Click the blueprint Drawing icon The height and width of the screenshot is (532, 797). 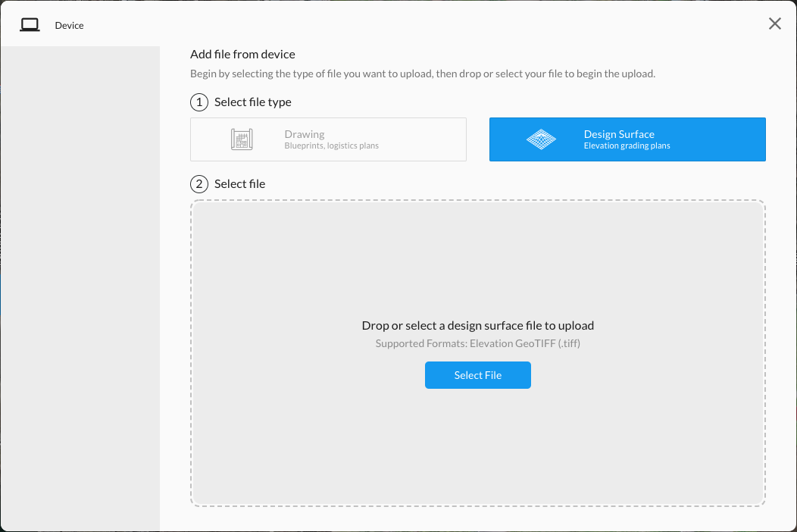(242, 139)
